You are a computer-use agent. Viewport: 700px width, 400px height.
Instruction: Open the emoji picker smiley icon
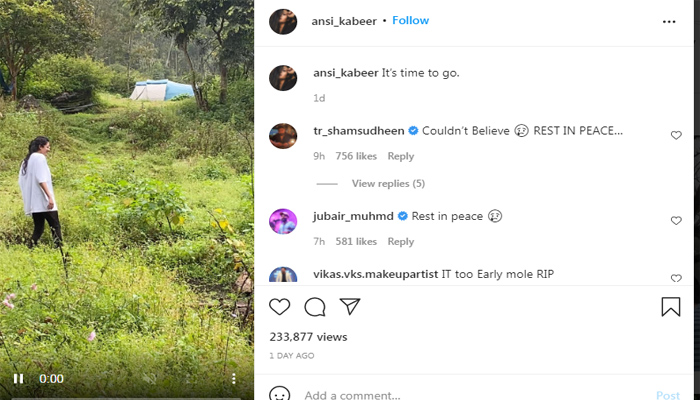pos(281,394)
